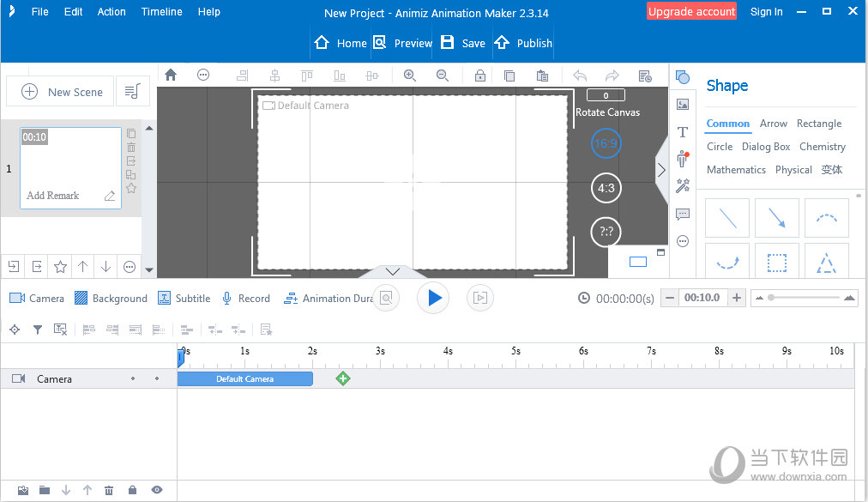Open more tools ellipsis in sidebar

click(683, 241)
